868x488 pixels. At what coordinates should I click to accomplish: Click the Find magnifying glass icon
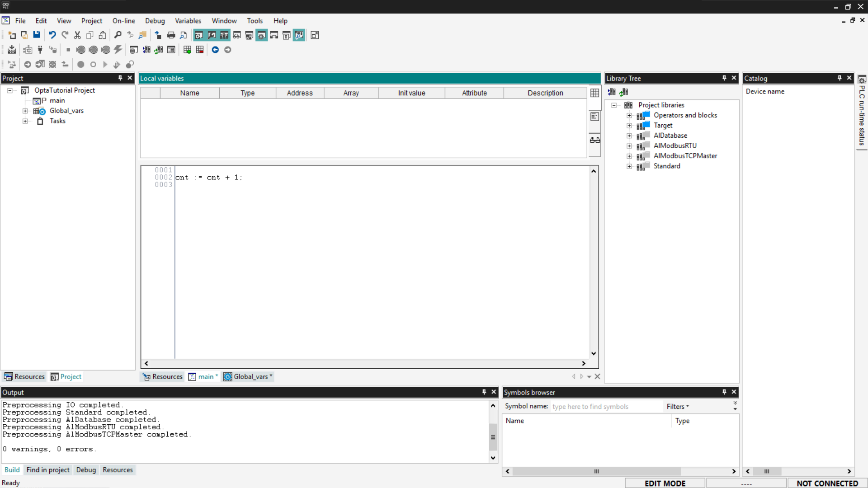118,35
